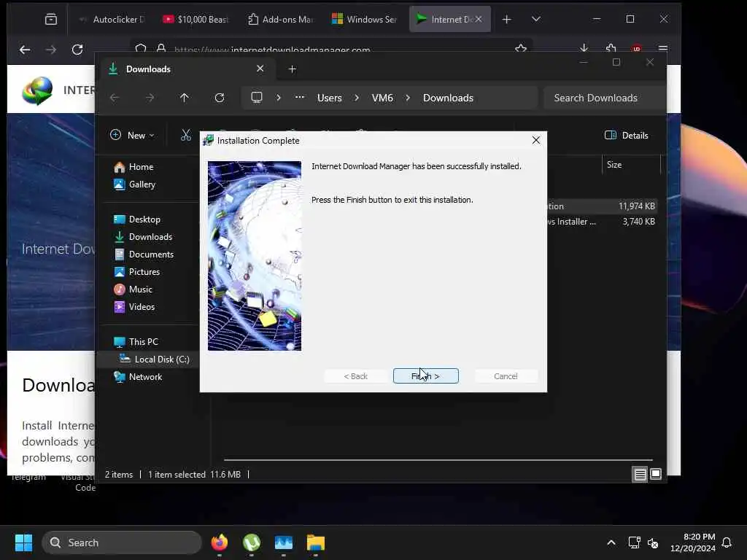
Task: Switch to the Windows Server browser tab
Action: point(365,19)
